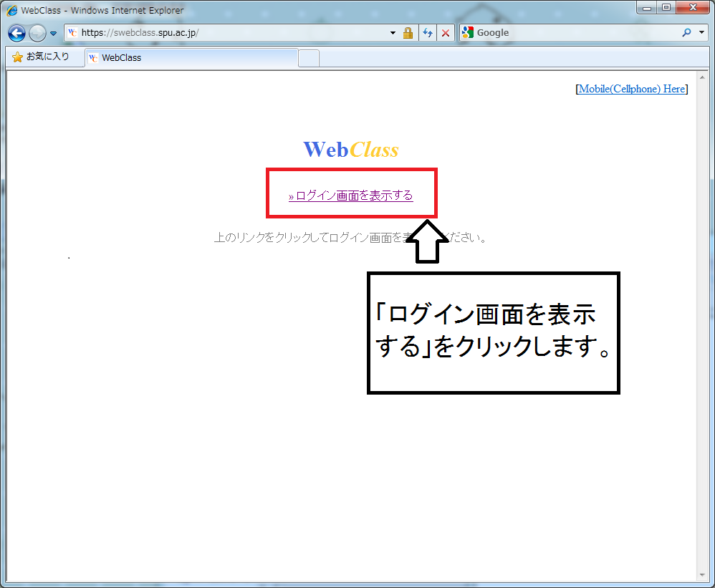Image resolution: width=715 pixels, height=588 pixels.
Task: Expand the address bar history dropdown
Action: click(393, 33)
